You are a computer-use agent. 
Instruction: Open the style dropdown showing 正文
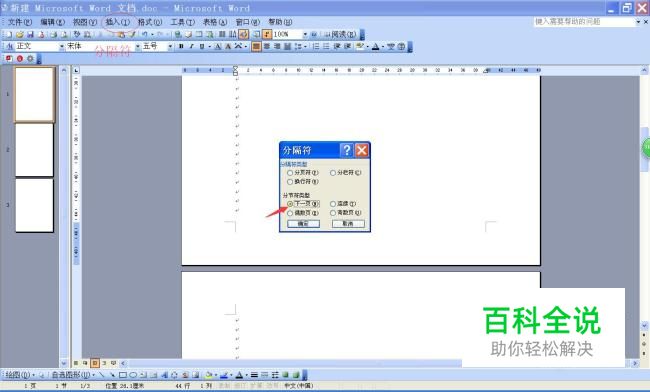(x=62, y=46)
